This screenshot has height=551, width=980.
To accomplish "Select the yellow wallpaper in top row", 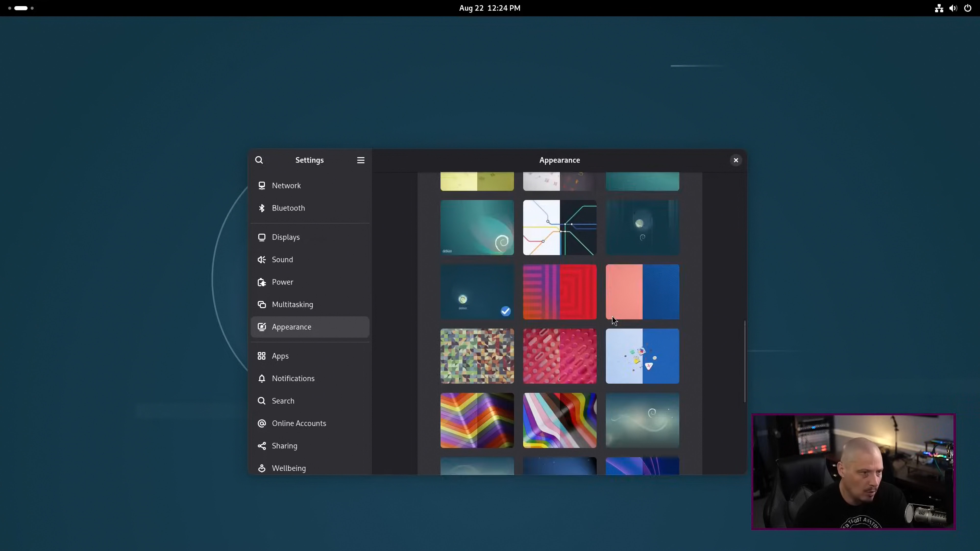I will click(477, 181).
